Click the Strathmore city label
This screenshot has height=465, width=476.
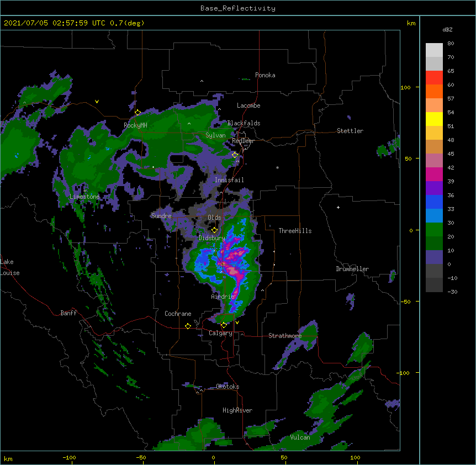pos(285,336)
